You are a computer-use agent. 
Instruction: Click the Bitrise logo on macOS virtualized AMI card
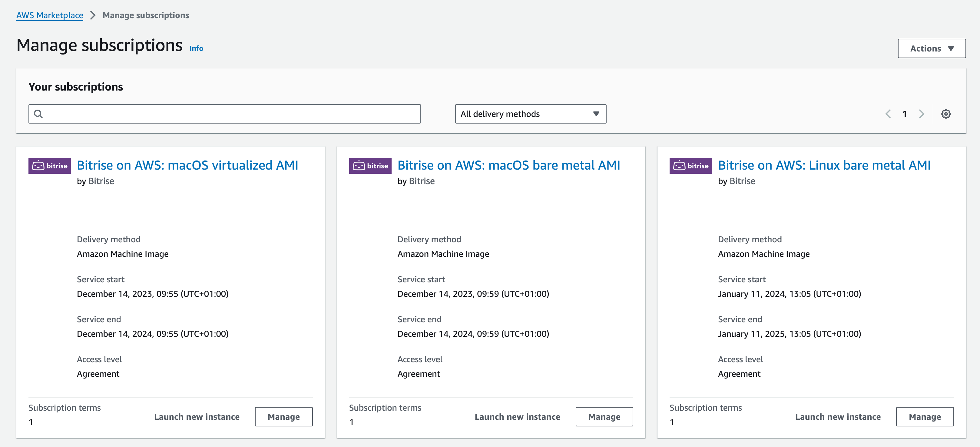tap(49, 165)
